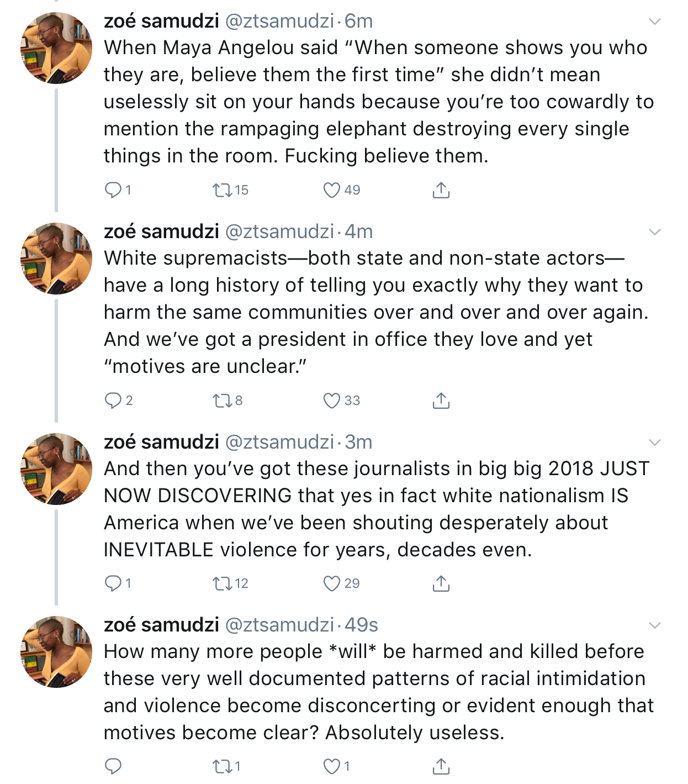Retweet the tweet with 12 retweets
Viewport: 688px width, 784px height.
click(223, 583)
